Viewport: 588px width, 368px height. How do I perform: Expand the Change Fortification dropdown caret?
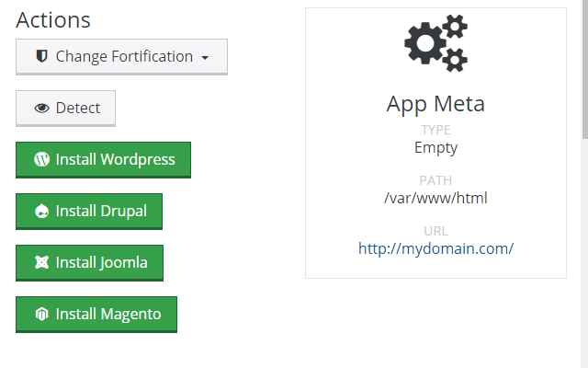(x=205, y=58)
